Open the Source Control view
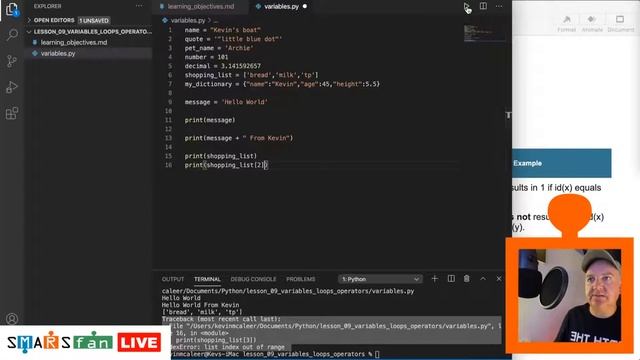 12,61
